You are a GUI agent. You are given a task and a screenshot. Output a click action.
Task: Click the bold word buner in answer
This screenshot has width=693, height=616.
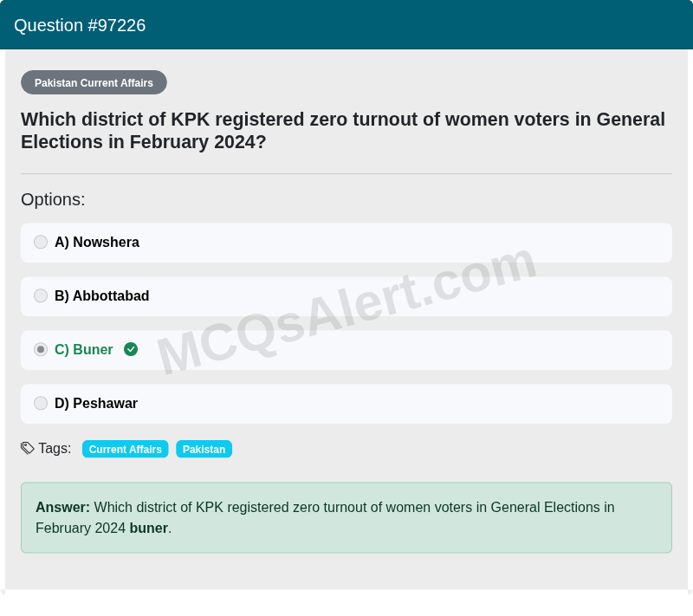[x=148, y=528]
